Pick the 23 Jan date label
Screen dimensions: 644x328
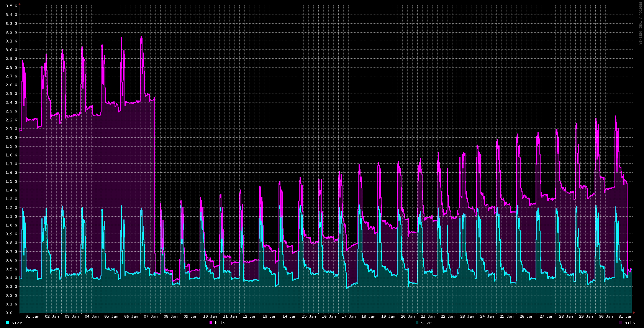[x=467, y=316]
